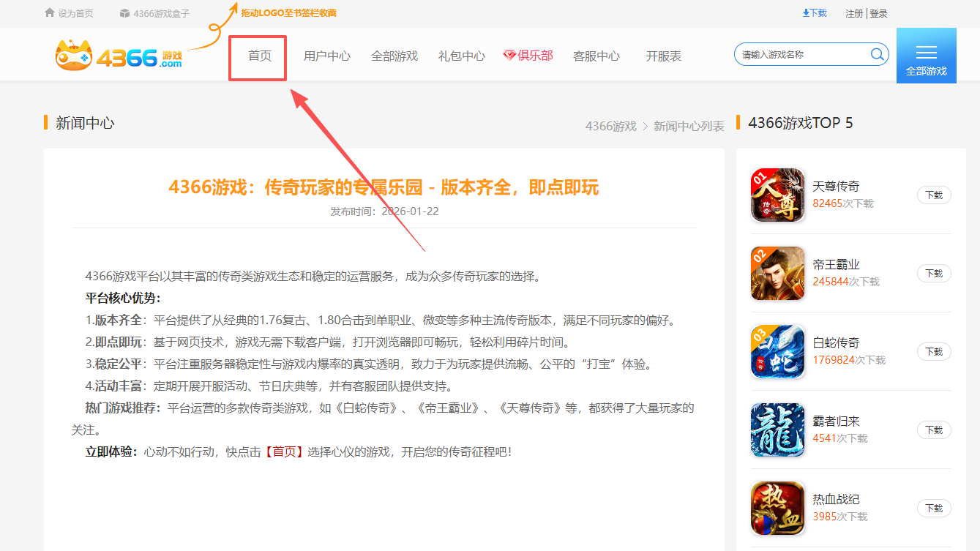
Task: Switch to the 礼包中心 section
Action: pos(461,55)
